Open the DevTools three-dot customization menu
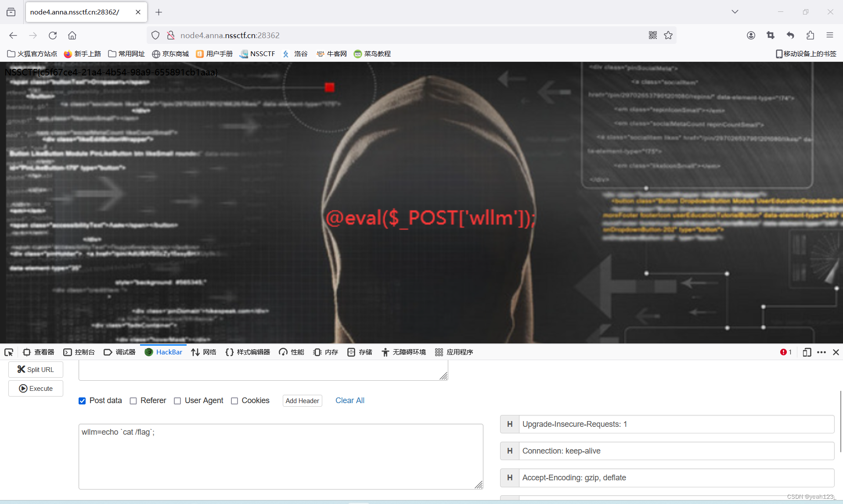 tap(821, 352)
